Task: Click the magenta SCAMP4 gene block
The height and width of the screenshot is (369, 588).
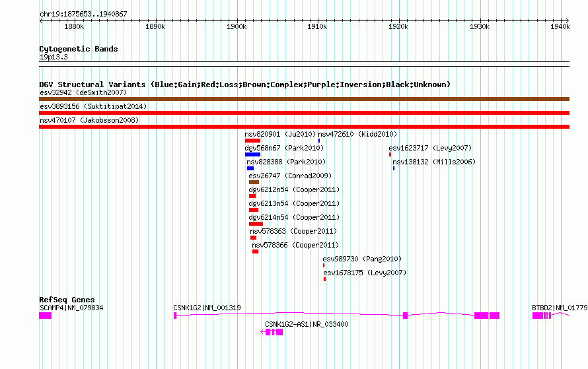Action: pyautogui.click(x=46, y=316)
